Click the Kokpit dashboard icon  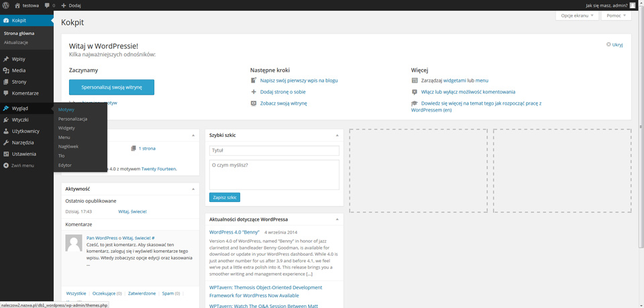pyautogui.click(x=6, y=20)
